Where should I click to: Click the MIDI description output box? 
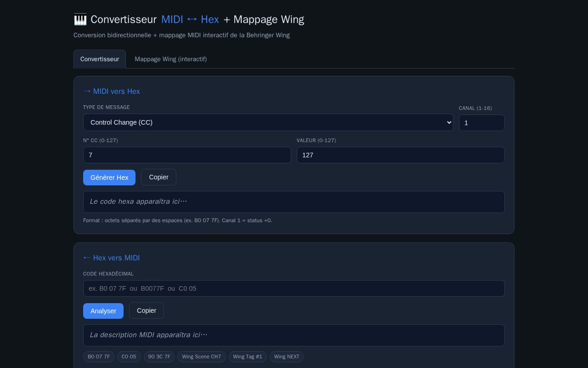(x=294, y=335)
